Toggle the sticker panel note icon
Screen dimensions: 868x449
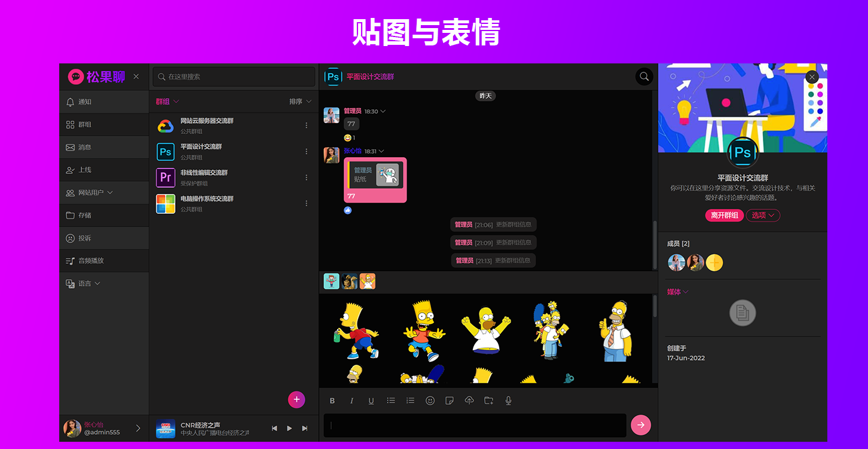(450, 401)
